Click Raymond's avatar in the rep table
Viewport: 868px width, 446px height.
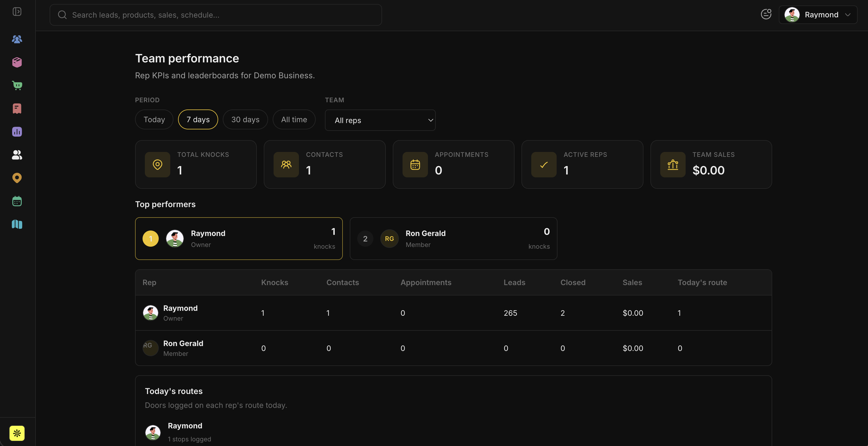click(x=151, y=313)
